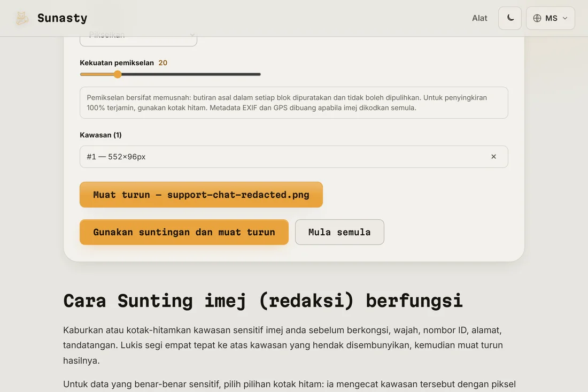Image resolution: width=588 pixels, height=392 pixels.
Task: Click the Kawasan (1) label
Action: (100, 135)
